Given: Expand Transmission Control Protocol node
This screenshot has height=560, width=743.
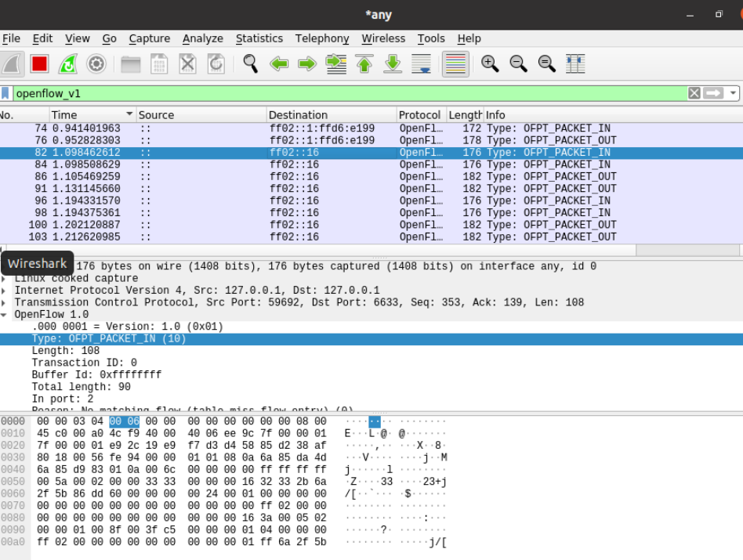Looking at the screenshot, I should click(4, 302).
